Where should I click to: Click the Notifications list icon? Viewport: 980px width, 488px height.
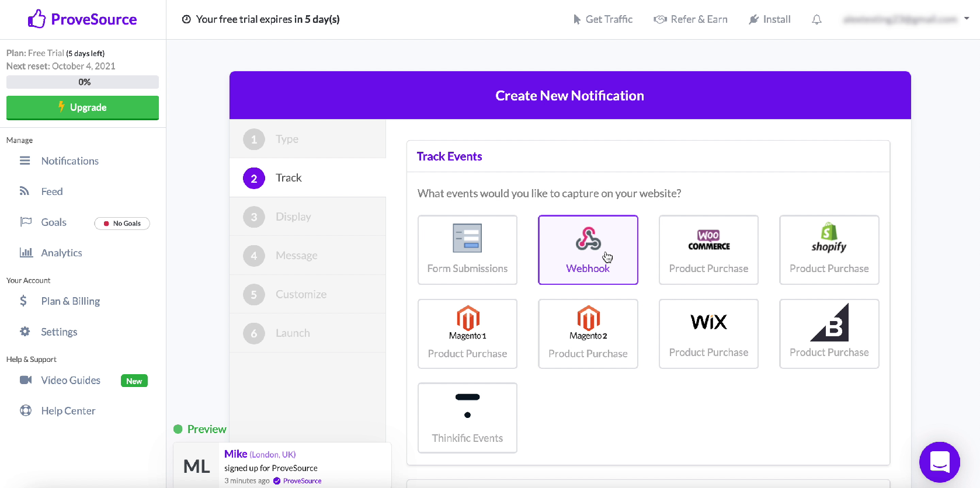coord(25,161)
